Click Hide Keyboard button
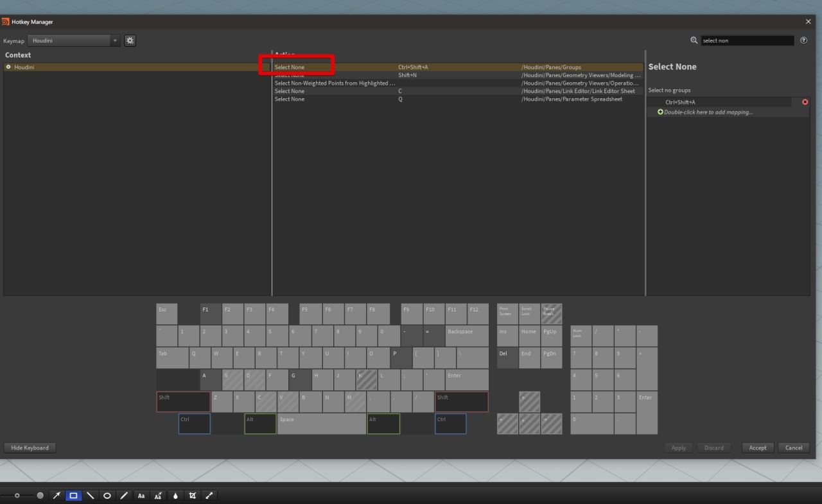 pyautogui.click(x=30, y=448)
